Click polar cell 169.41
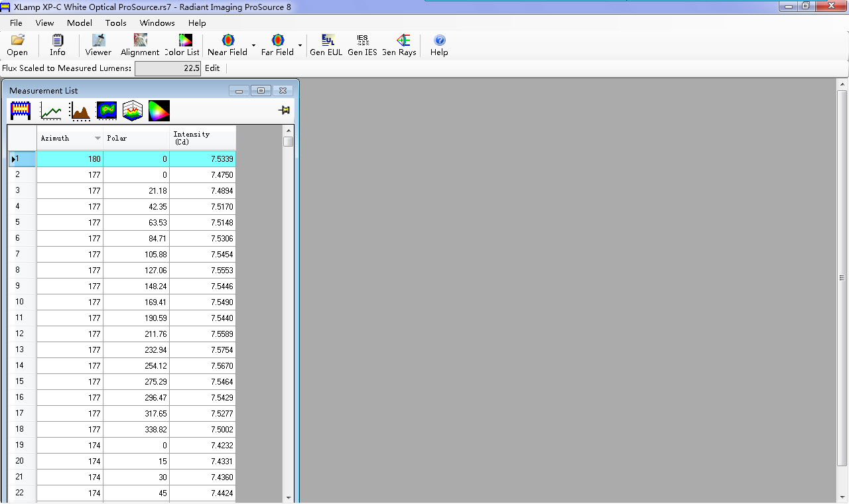The width and height of the screenshot is (849, 504). coord(137,302)
